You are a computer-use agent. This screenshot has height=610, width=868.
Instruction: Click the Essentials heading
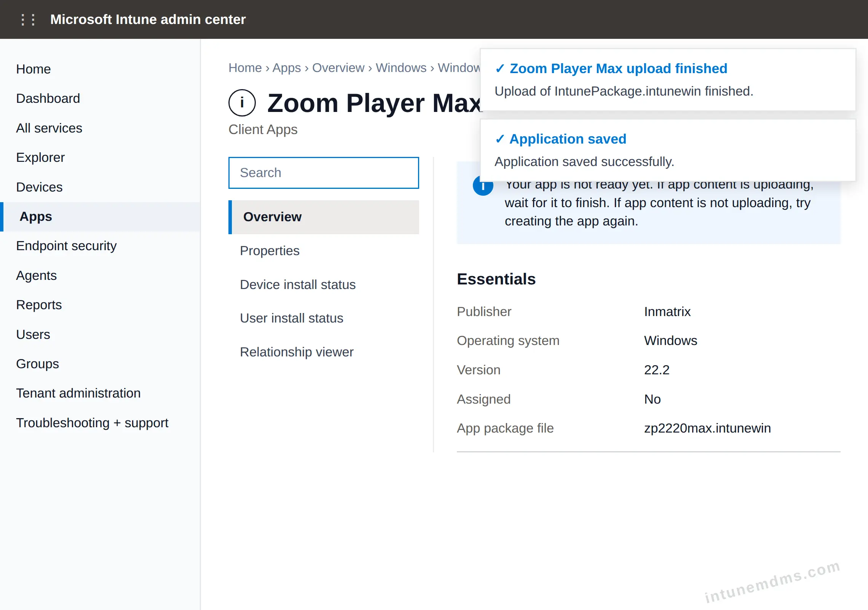(x=496, y=279)
